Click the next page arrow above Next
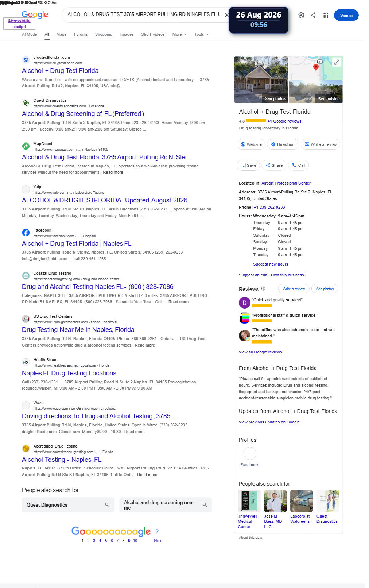369x588 pixels. click(x=158, y=531)
